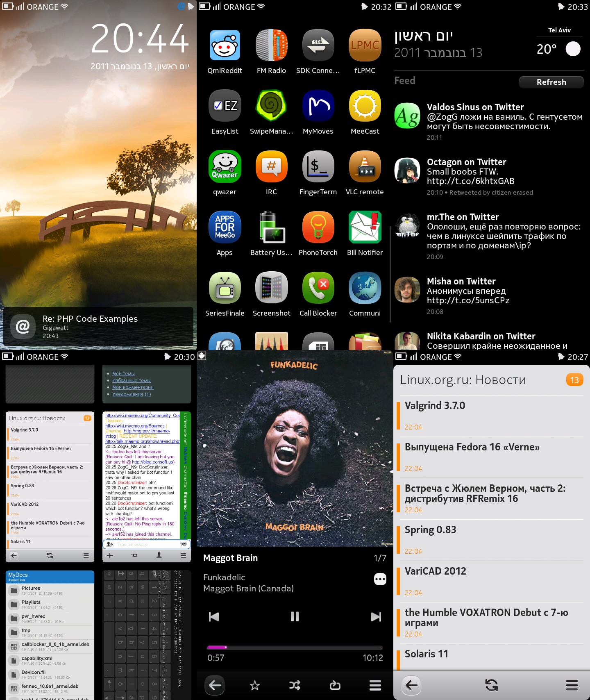The image size is (590, 700).
Task: Open the Call Blocker app
Action: [x=318, y=288]
